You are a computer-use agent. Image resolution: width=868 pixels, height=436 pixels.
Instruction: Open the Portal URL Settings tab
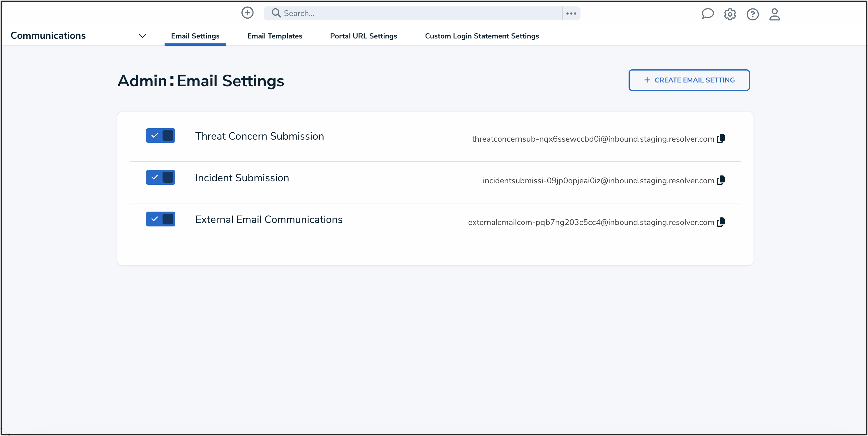tap(363, 36)
